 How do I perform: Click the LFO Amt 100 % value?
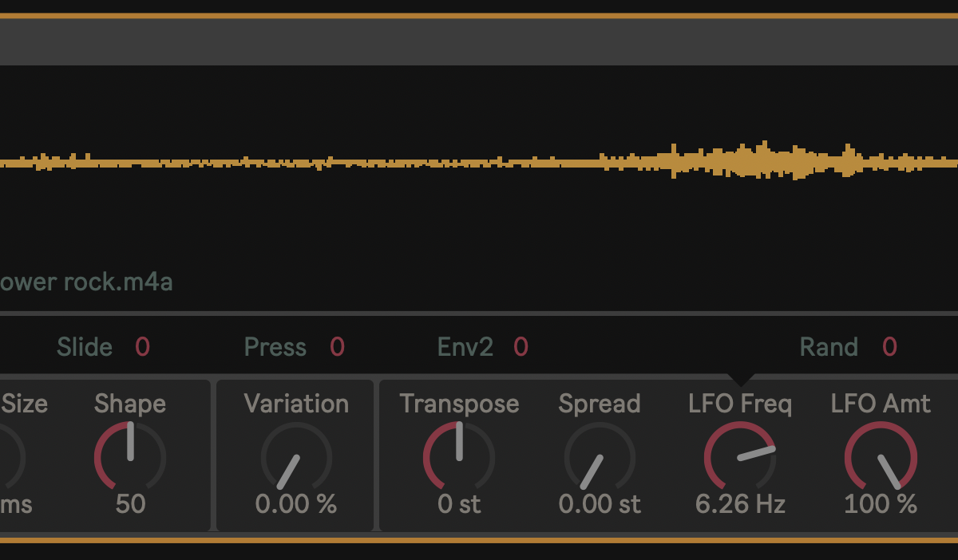pos(881,504)
